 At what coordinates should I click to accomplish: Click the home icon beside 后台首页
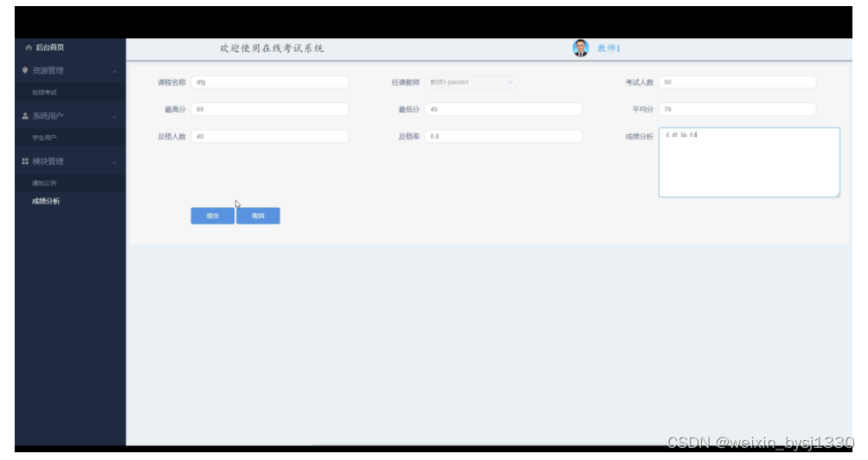click(29, 48)
